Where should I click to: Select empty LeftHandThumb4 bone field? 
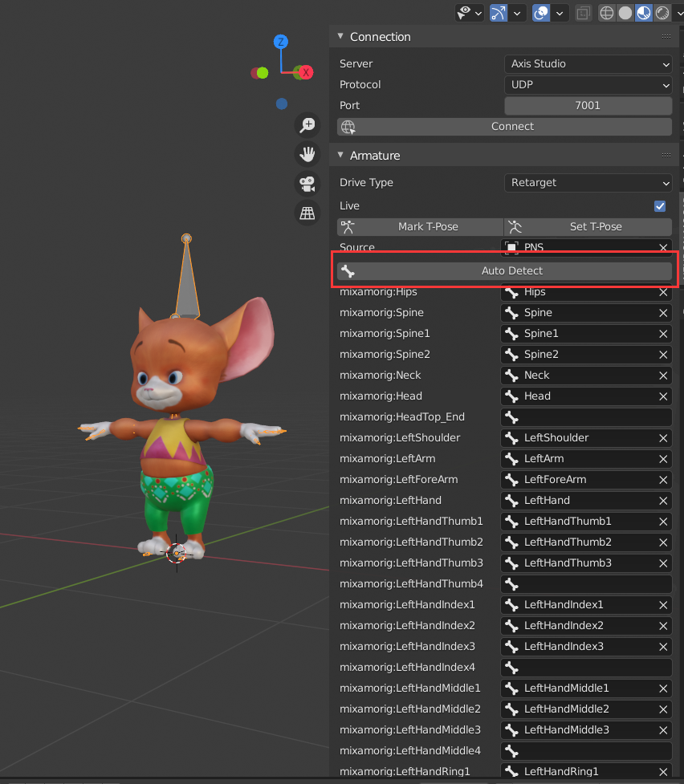click(x=586, y=584)
